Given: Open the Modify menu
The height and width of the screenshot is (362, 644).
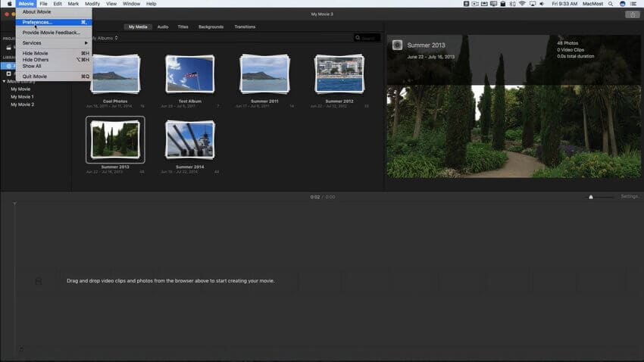Looking at the screenshot, I should pos(92,4).
